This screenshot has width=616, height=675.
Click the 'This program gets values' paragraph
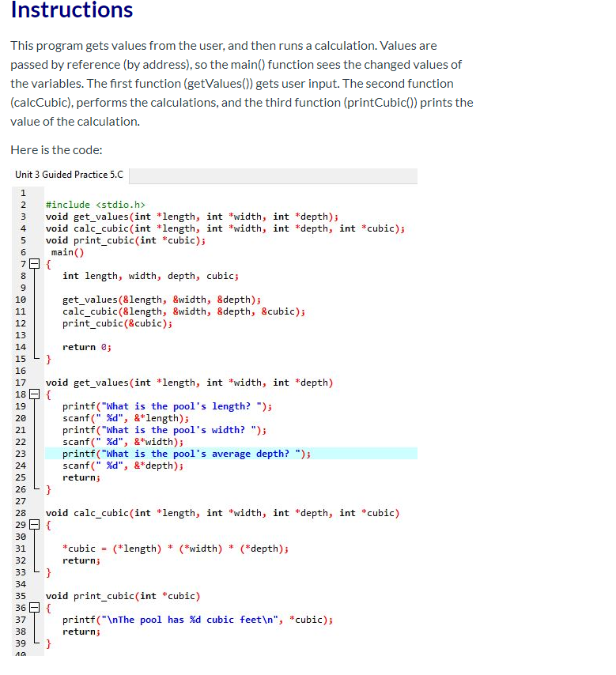point(242,84)
